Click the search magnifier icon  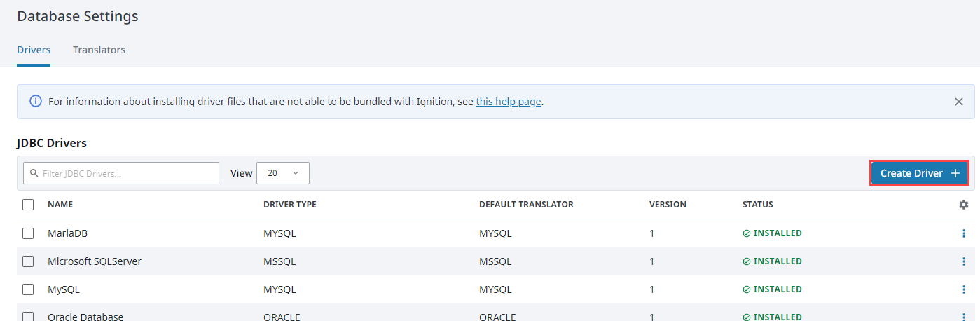point(34,173)
